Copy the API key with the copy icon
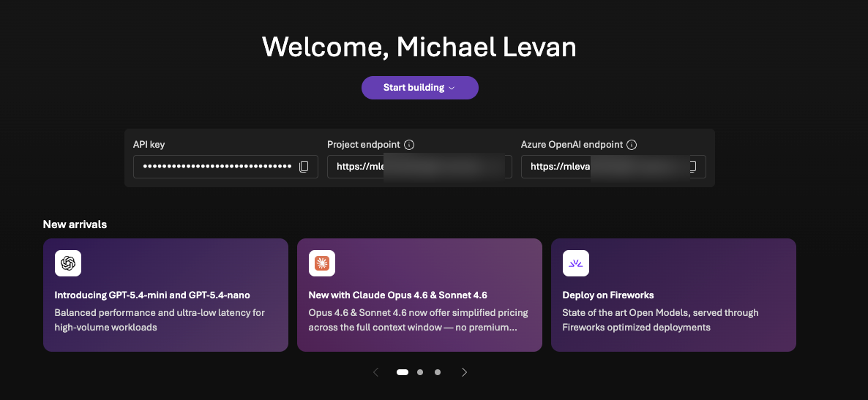The height and width of the screenshot is (400, 868). tap(304, 167)
